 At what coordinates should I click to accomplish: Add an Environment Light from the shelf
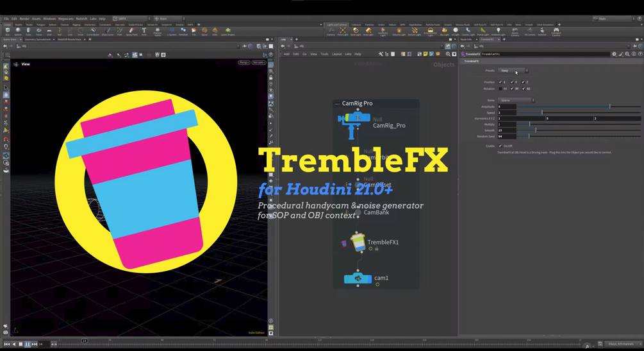(431, 31)
